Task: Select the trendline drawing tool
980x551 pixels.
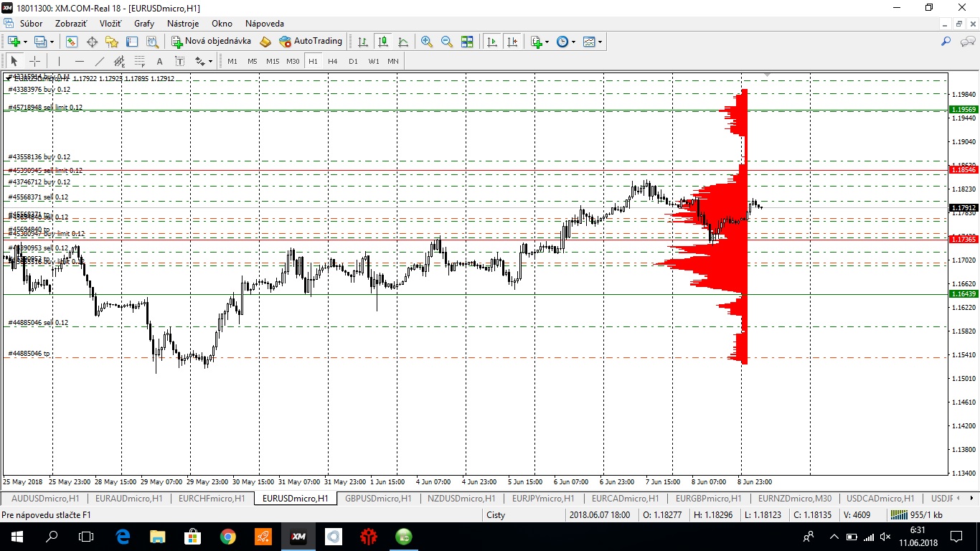Action: coord(99,61)
